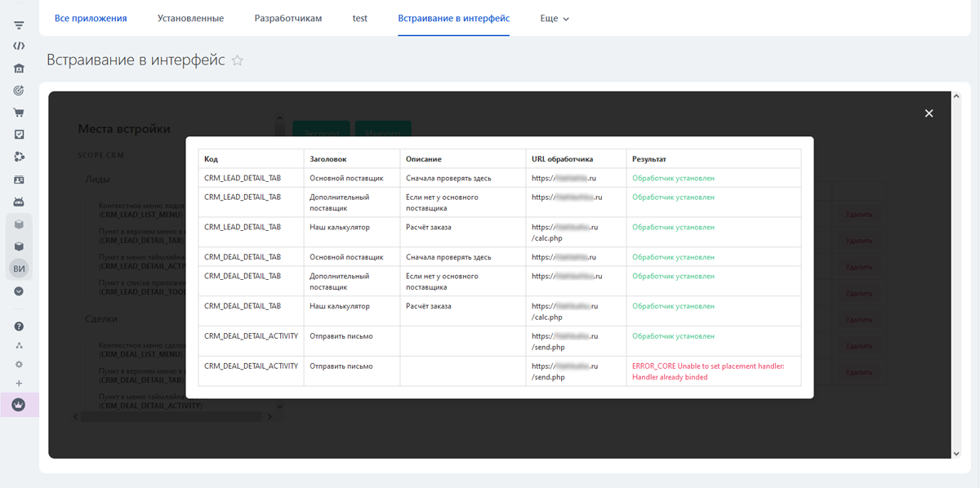Open the settings gear icon in sidebar
980x488 pixels.
point(19,365)
